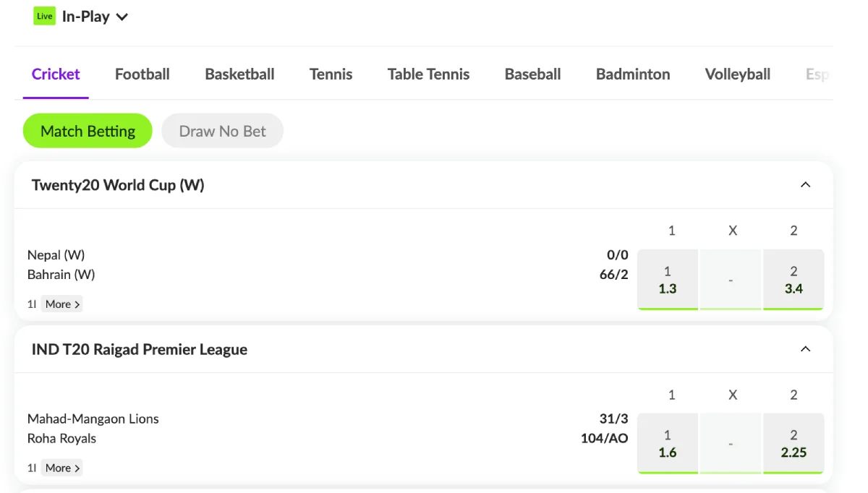The width and height of the screenshot is (868, 493).
Task: Open More markets for Nepal vs Bahrain
Action: (x=62, y=304)
